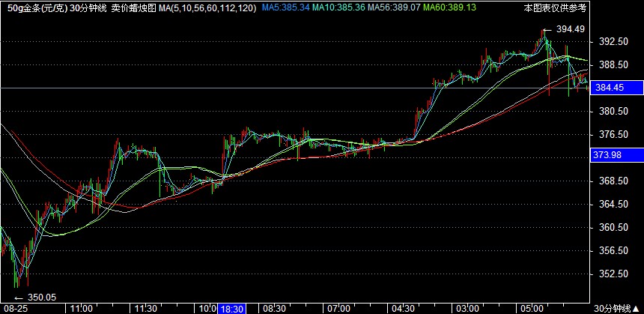This screenshot has height=314, width=644.
Task: Click the MA(5,10,56,60,112,120) parameters text
Action: coord(209,7)
